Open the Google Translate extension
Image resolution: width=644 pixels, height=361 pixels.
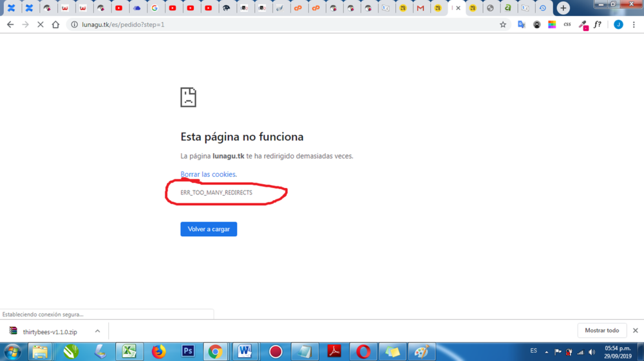522,24
